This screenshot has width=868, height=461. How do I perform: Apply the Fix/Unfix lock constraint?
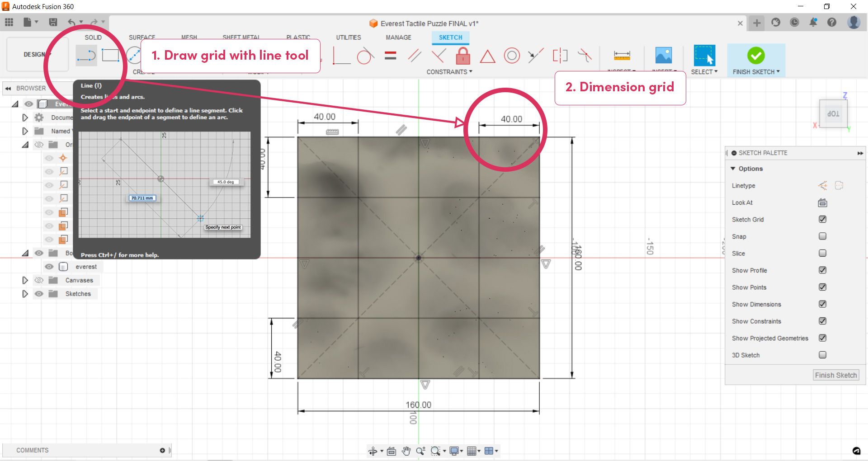(463, 56)
